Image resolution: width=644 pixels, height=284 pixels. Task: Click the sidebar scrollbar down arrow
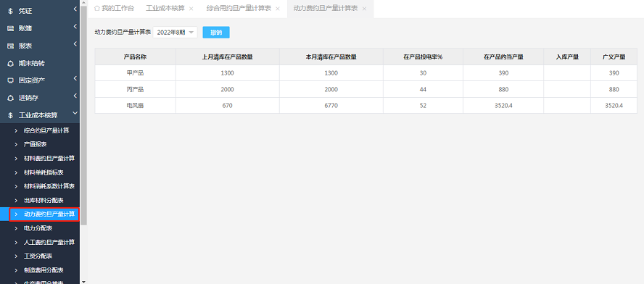pos(84,282)
